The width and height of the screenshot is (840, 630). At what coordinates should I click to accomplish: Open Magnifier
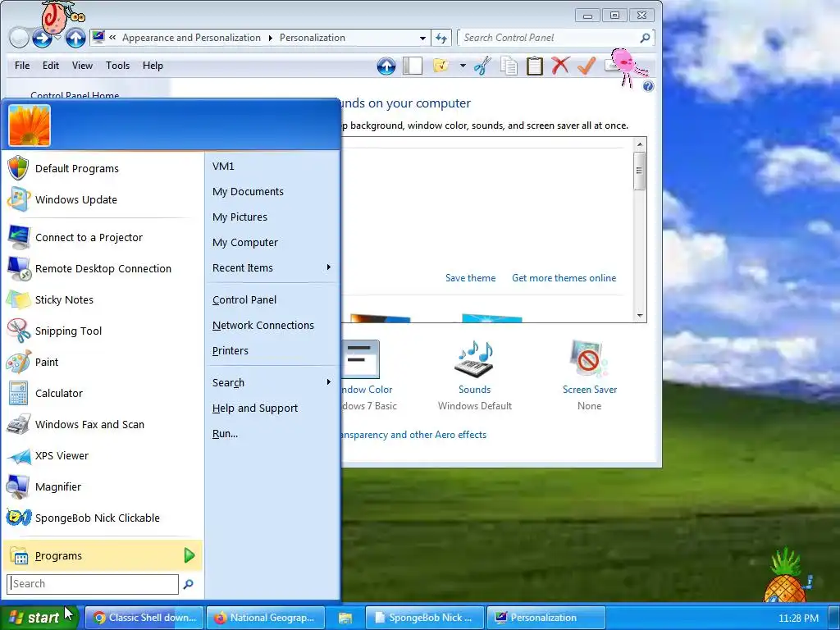[102, 486]
